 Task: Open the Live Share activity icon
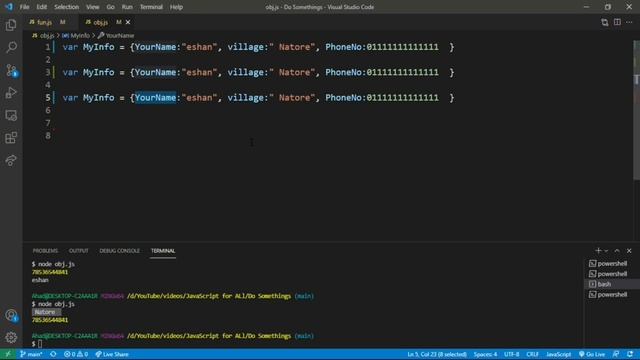(x=11, y=160)
